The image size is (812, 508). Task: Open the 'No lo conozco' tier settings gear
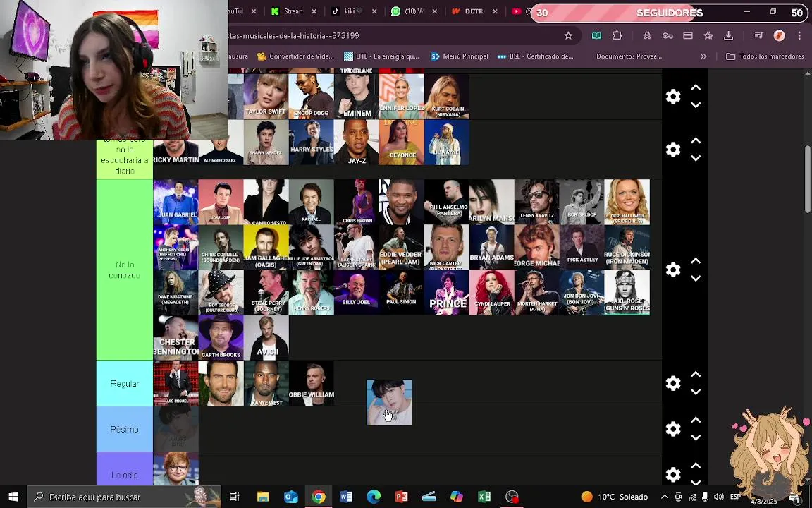pos(672,270)
